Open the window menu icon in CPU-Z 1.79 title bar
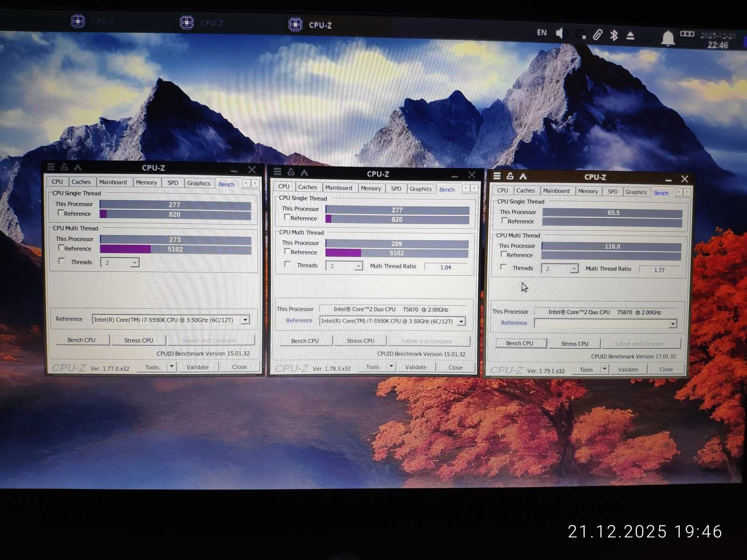Viewport: 747px width, 560px height. point(497,175)
